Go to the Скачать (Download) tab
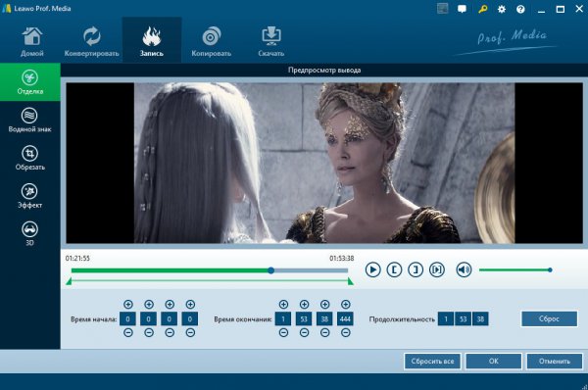The width and height of the screenshot is (588, 390). click(270, 41)
